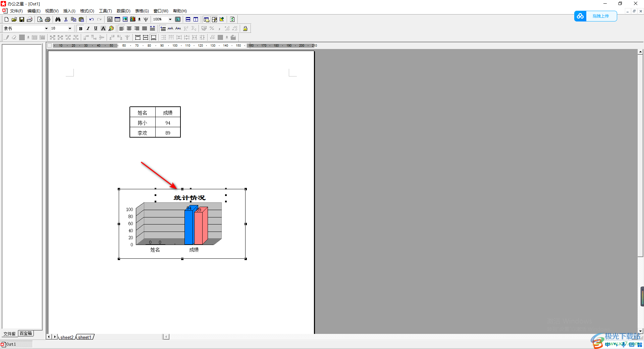The width and height of the screenshot is (644, 349).
Task: Set center text alignment
Action: click(x=129, y=29)
